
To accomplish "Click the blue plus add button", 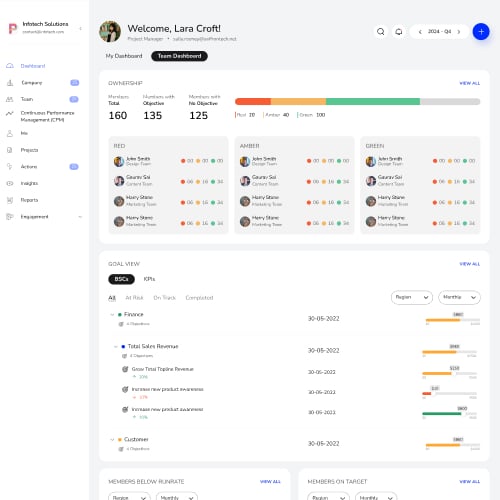I will click(481, 32).
